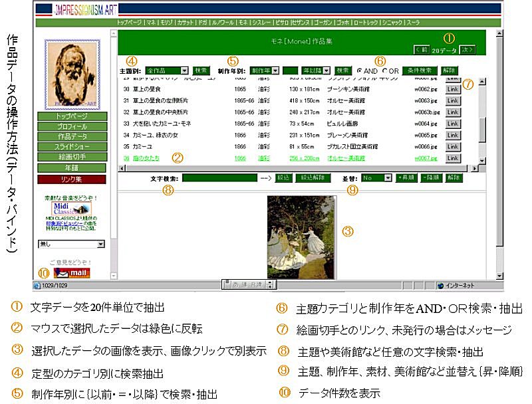532x404 pixels.
Task: Open the スライドショー sidebar menu item
Action: click(x=71, y=146)
